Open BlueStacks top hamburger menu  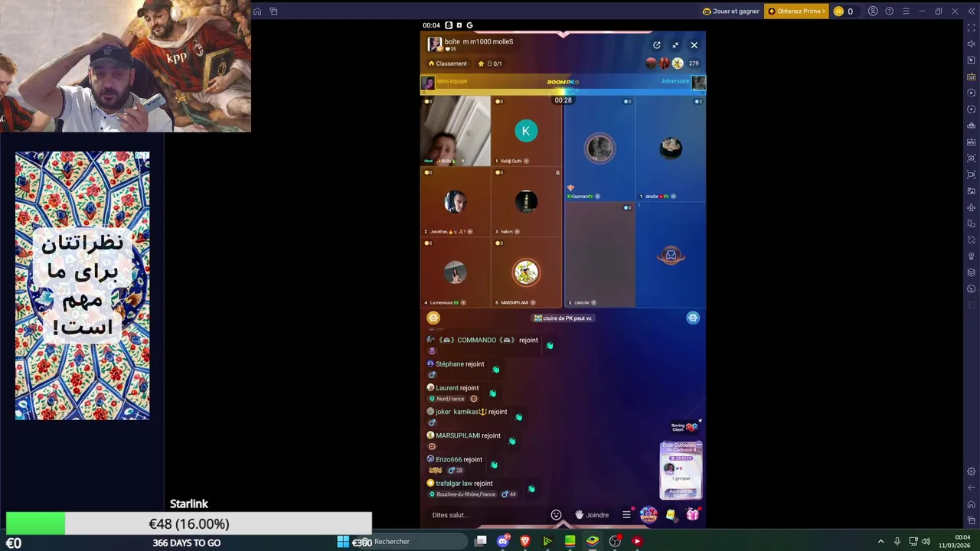(x=906, y=11)
